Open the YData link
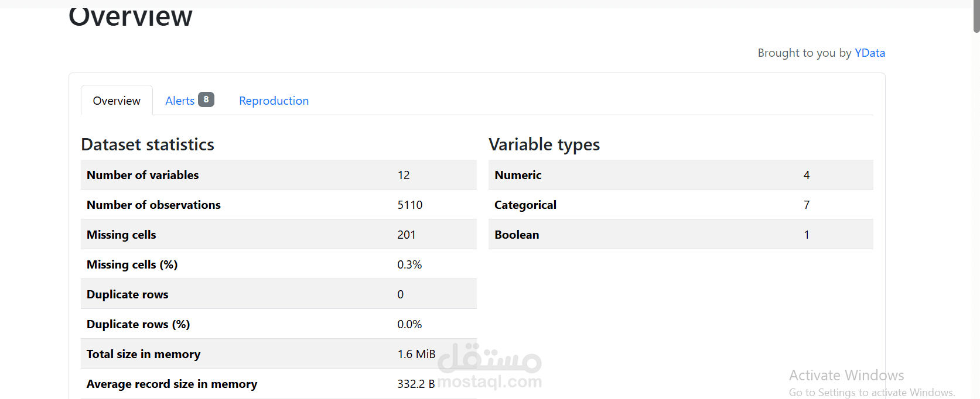This screenshot has height=399, width=980. tap(869, 53)
